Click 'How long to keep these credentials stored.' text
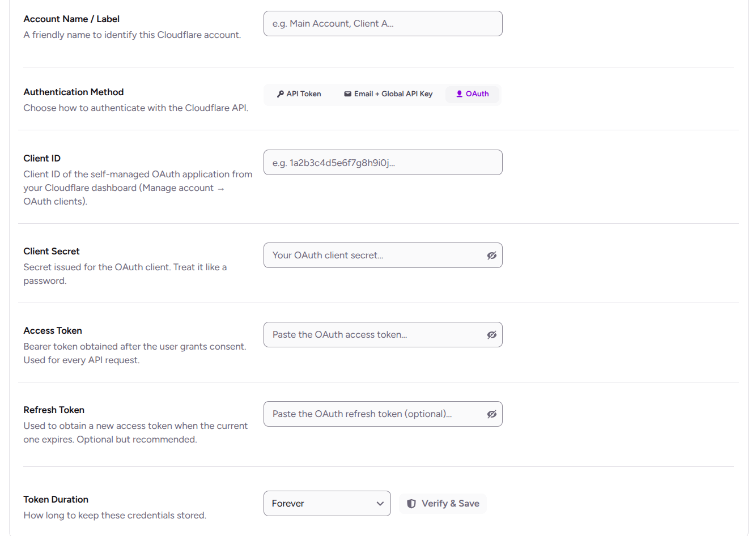Screen dimensions: 756x536 [x=115, y=516]
